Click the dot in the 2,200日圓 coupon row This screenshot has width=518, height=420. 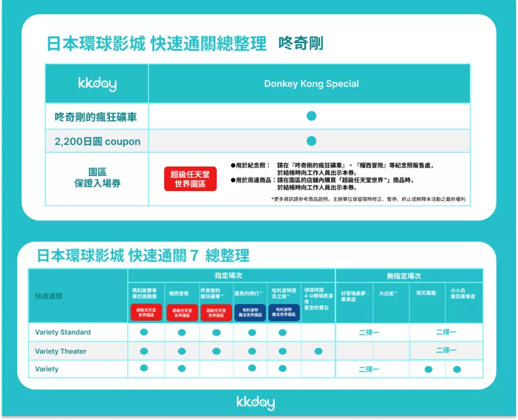(x=311, y=141)
